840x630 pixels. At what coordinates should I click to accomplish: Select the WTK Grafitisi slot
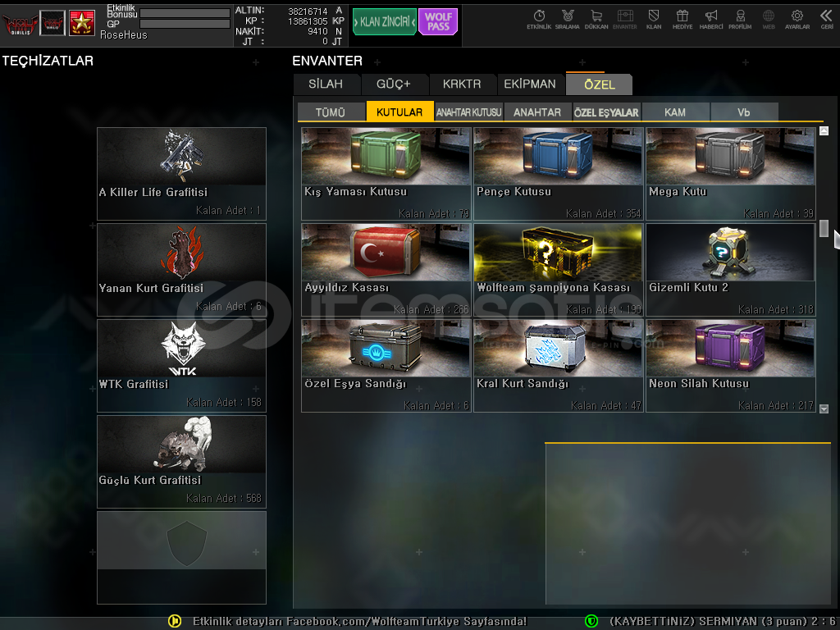coord(181,365)
